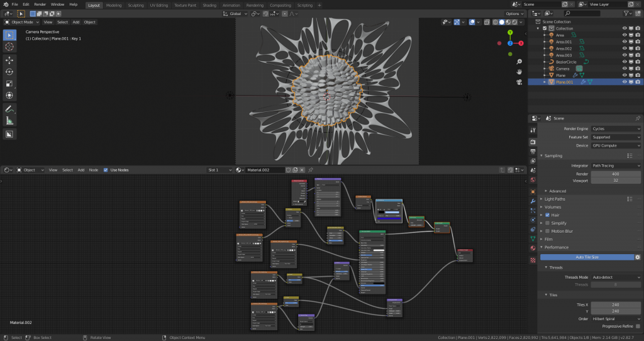Uncheck the Collection exclude checkbox in outliner
This screenshot has height=341, width=644.
[545, 28]
